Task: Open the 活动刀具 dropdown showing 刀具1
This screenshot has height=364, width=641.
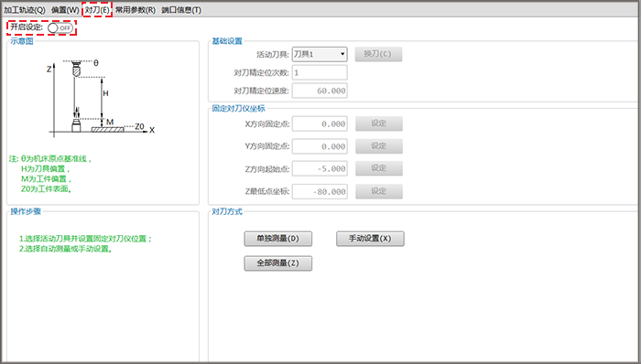Action: click(320, 54)
